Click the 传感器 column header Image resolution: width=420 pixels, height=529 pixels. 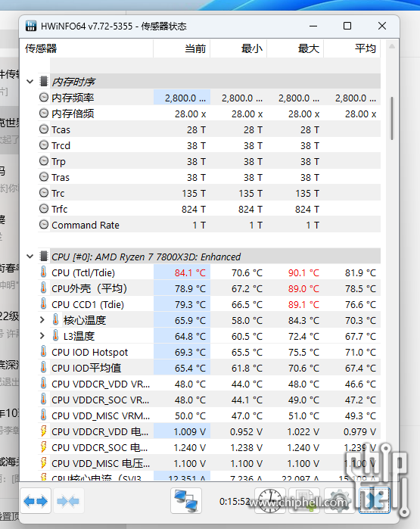(x=87, y=48)
